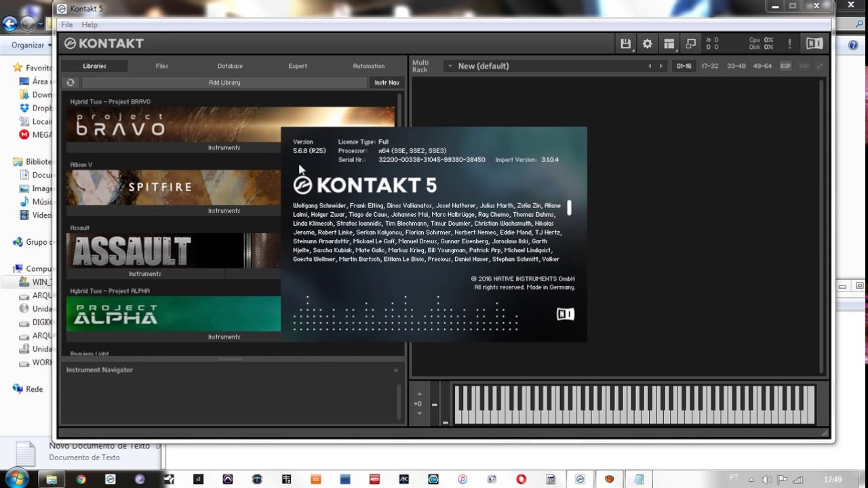Open Organizar dropdown in Explorer window
This screenshot has height=488, width=868.
(31, 45)
